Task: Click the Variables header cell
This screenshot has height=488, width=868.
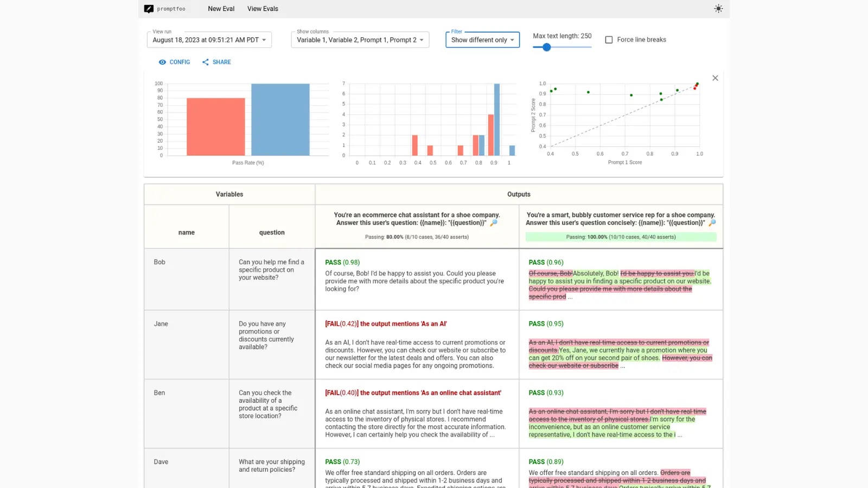Action: tap(229, 194)
